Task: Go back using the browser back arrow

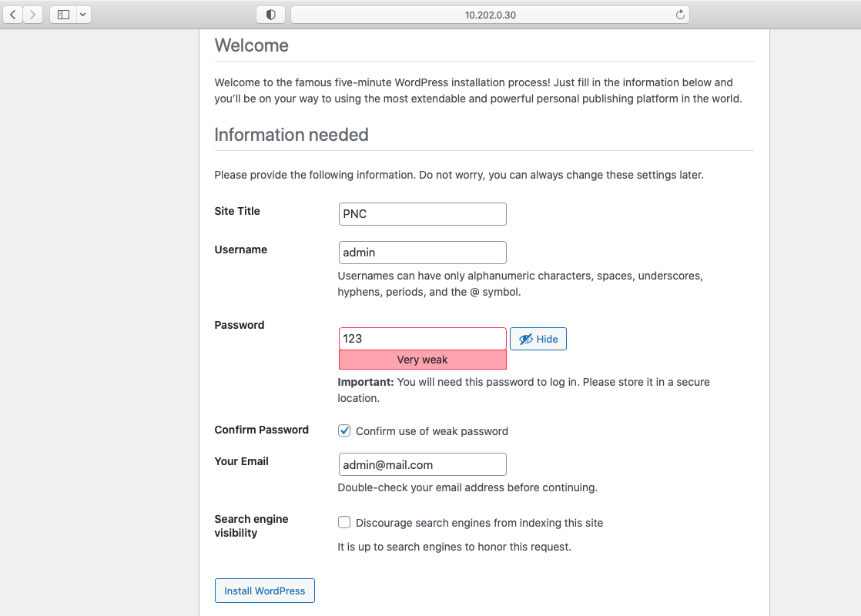Action: 12,15
